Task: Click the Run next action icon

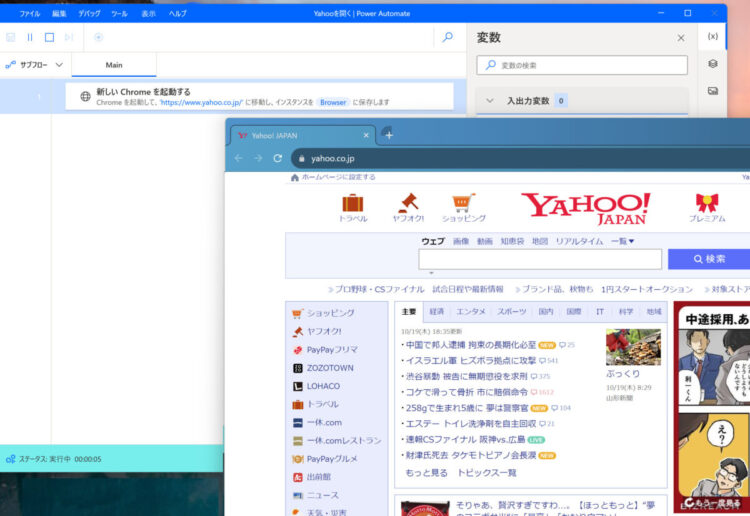Action: coord(69,37)
